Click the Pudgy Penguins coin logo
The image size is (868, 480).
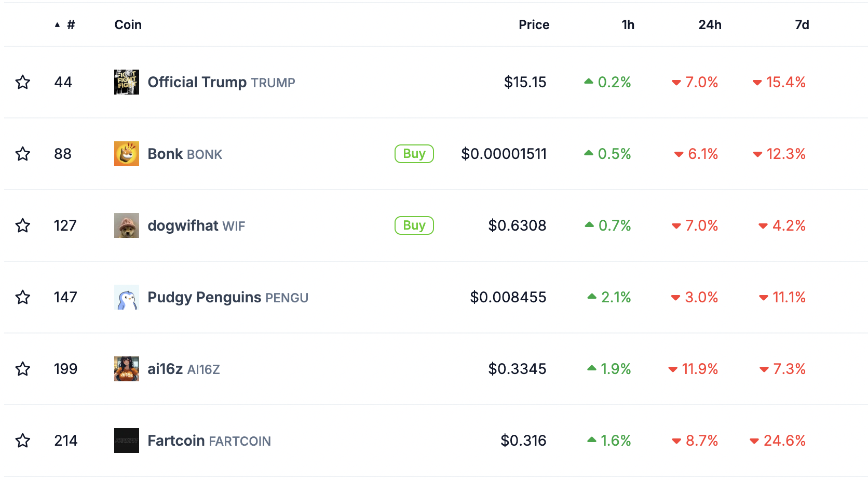click(126, 297)
